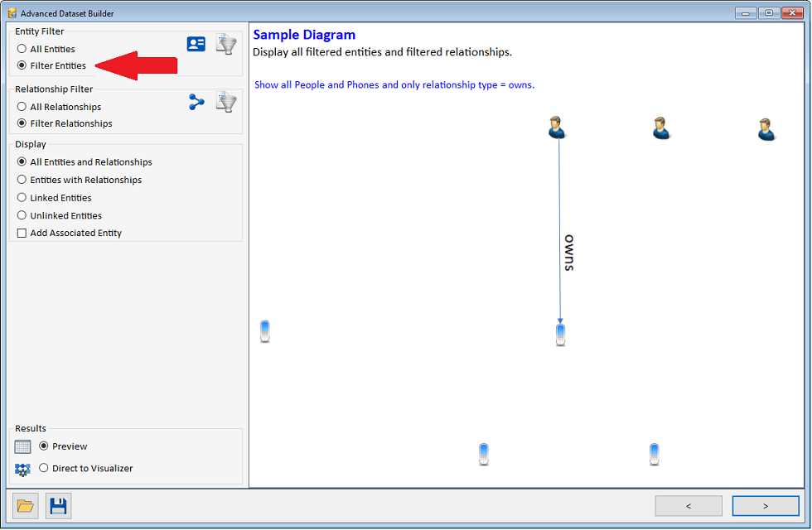Select Entities with Relationships display option
Image resolution: width=812 pixels, height=530 pixels.
click(22, 180)
